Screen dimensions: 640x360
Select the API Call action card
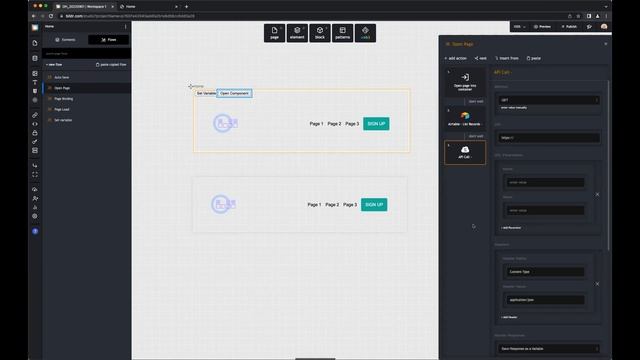[x=465, y=152]
